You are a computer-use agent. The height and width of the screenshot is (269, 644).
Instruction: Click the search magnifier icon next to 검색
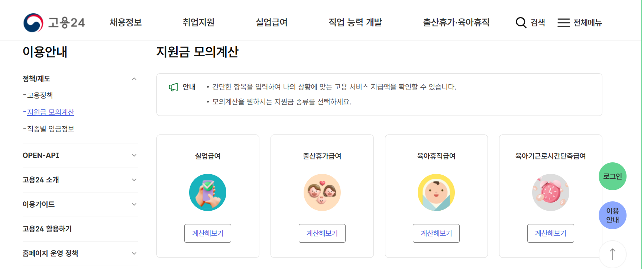(521, 22)
